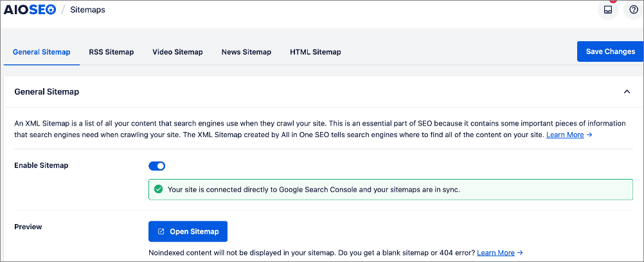Click the Google Search Console sync notice
Viewport: 644px width, 262px height.
pos(314,189)
